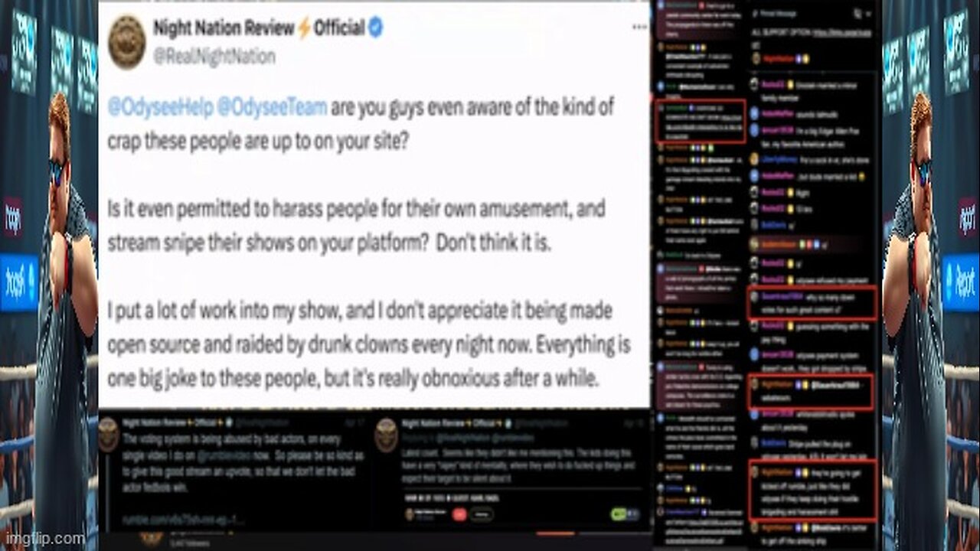Click the avatar of the voting system tweet
980x551 pixels.
(x=109, y=433)
